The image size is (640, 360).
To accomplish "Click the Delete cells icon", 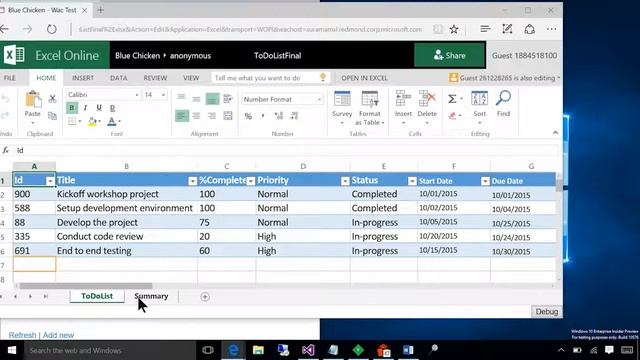I will tap(427, 99).
